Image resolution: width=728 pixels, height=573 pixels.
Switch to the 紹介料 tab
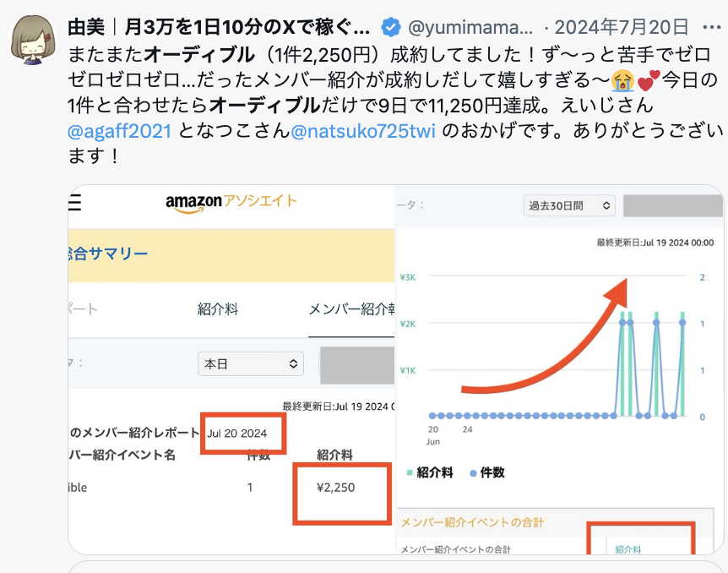[218, 309]
